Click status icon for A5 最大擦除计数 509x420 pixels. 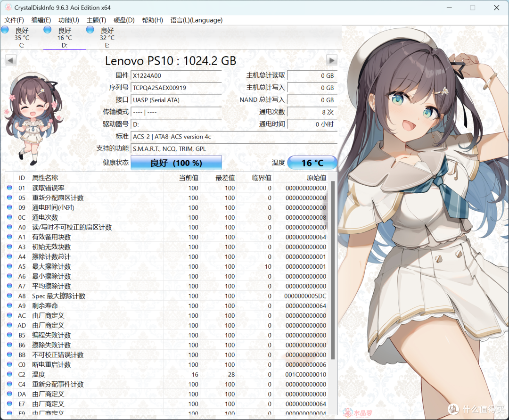point(9,266)
